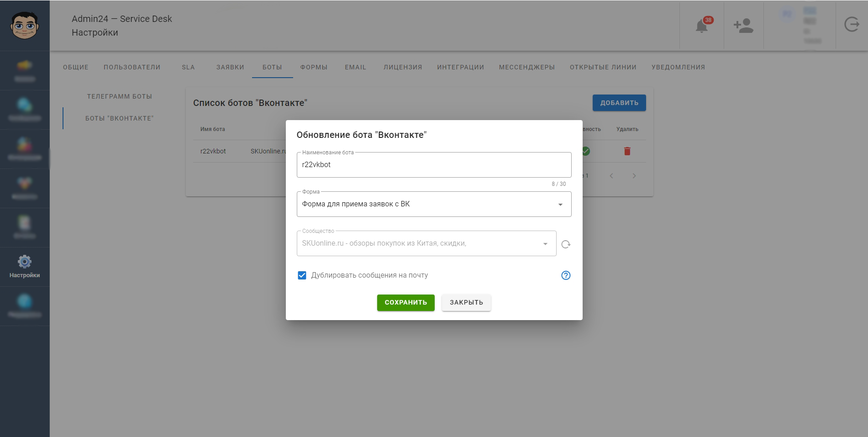Click the first blurred sidebar item
868x437 pixels.
[x=25, y=71]
